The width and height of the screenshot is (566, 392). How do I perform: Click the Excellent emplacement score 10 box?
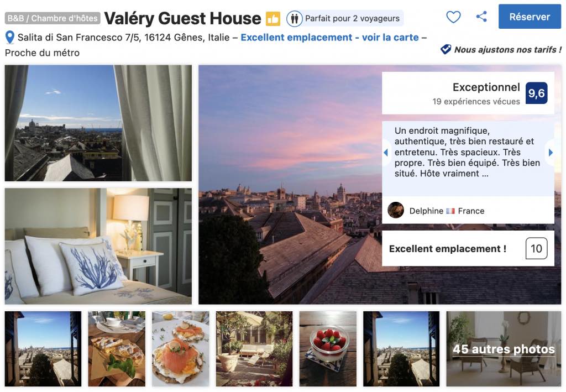[x=536, y=249]
